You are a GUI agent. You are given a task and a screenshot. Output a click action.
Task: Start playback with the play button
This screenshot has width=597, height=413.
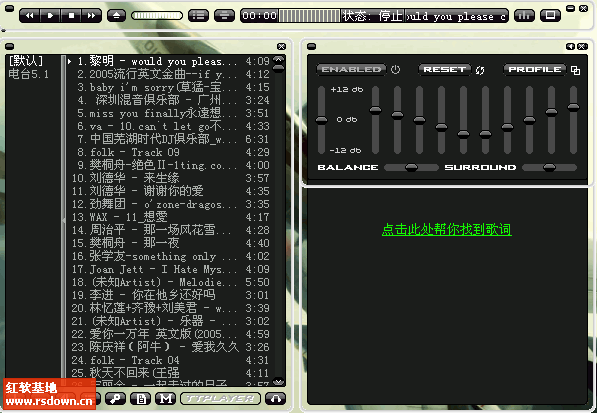point(50,16)
